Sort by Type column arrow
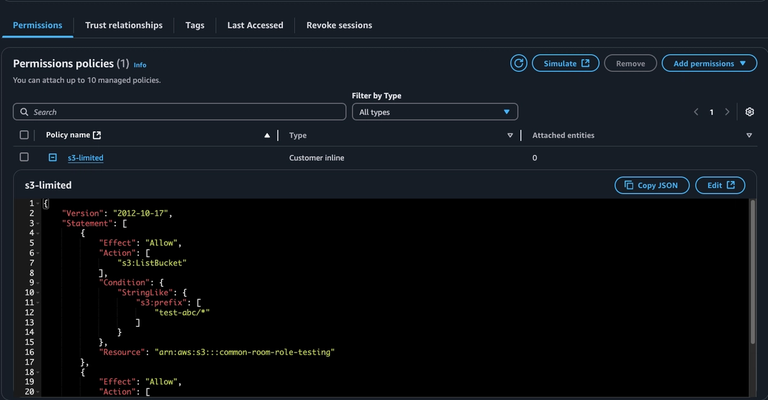The height and width of the screenshot is (400, 768). [510, 136]
